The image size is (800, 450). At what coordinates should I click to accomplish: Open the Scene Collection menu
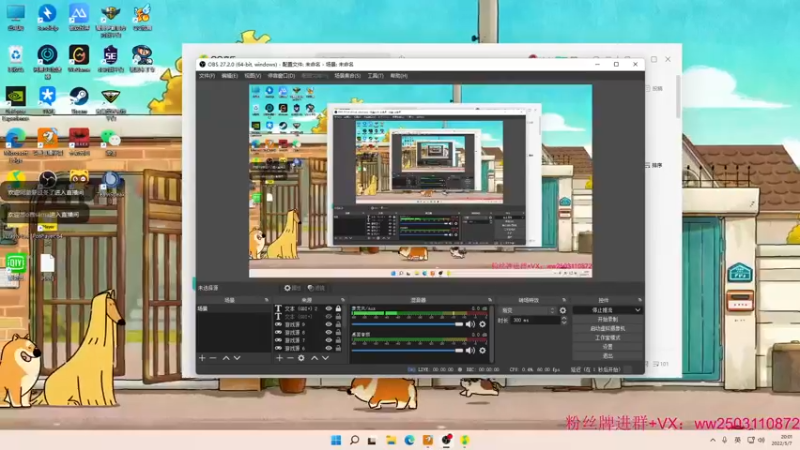347,76
